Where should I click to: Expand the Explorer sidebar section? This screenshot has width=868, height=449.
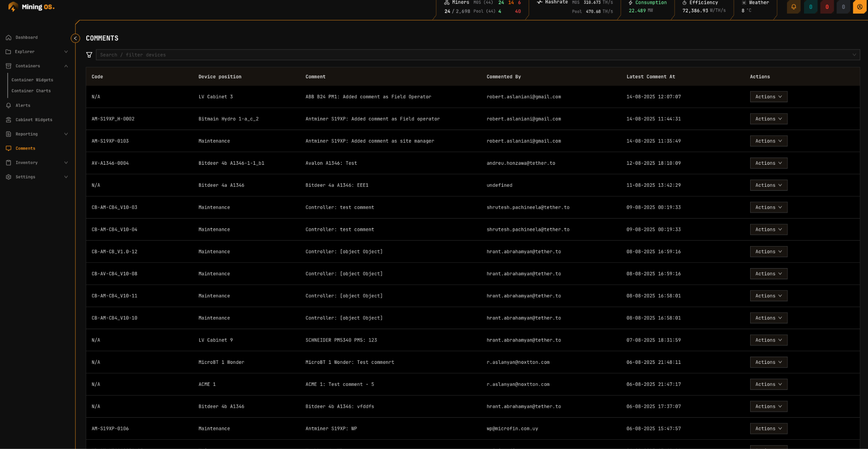coord(25,51)
